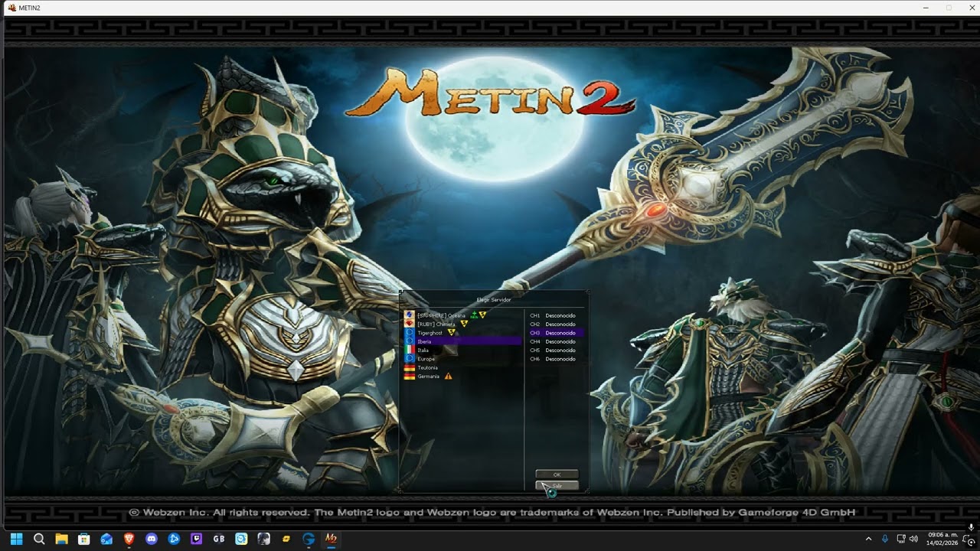Viewport: 980px width, 551px height.
Task: Click the Italian flag icon
Action: (x=410, y=350)
